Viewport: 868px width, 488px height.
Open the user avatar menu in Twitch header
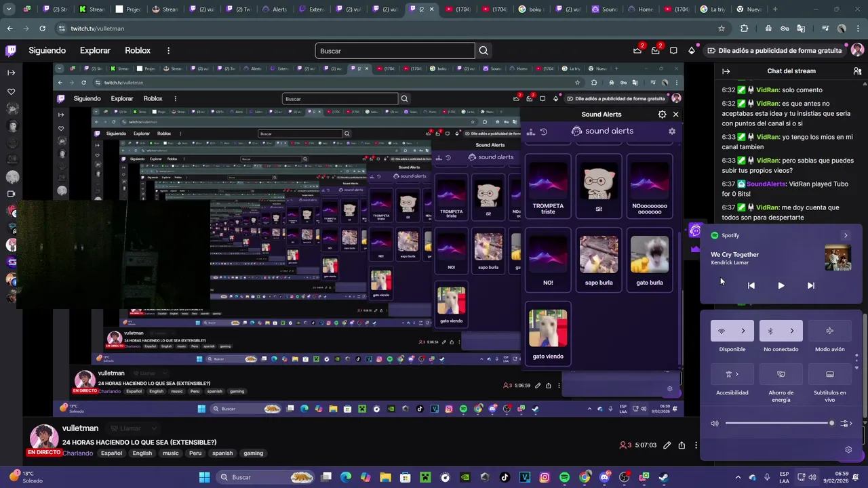tap(857, 50)
